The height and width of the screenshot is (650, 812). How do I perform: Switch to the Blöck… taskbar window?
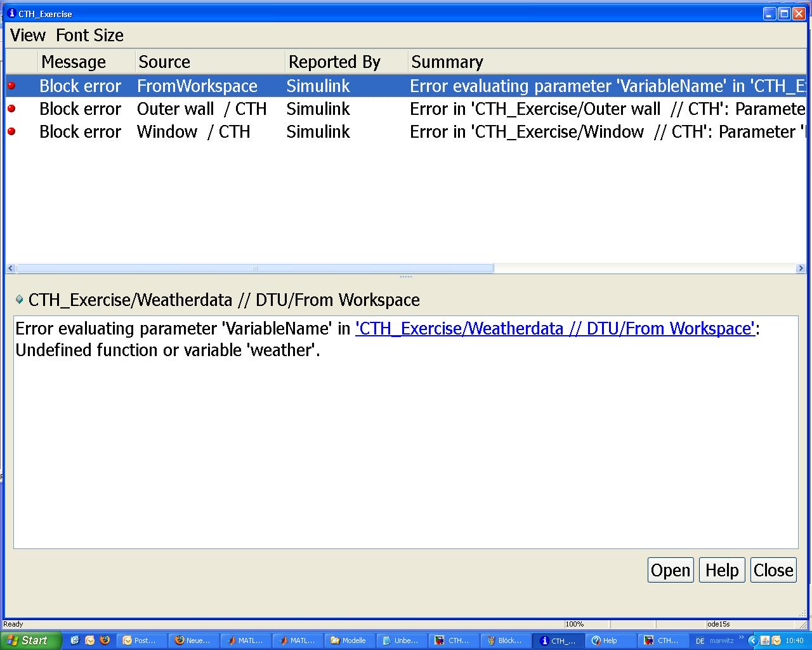505,640
